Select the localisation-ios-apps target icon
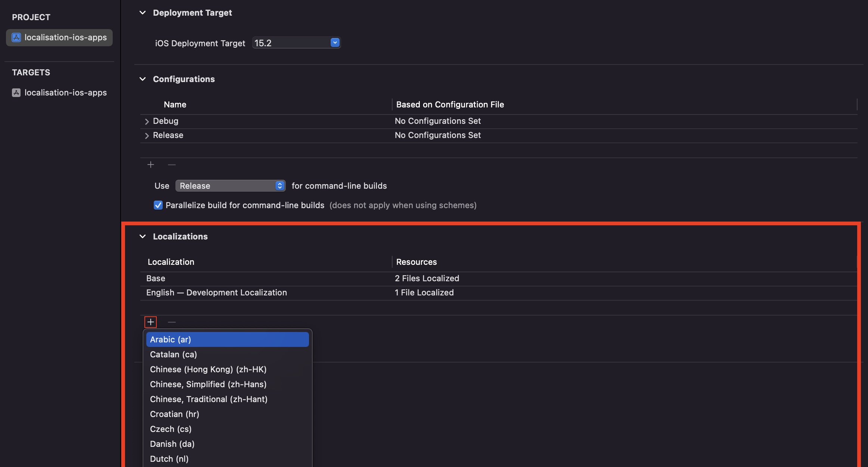Image resolution: width=868 pixels, height=467 pixels. pyautogui.click(x=16, y=93)
